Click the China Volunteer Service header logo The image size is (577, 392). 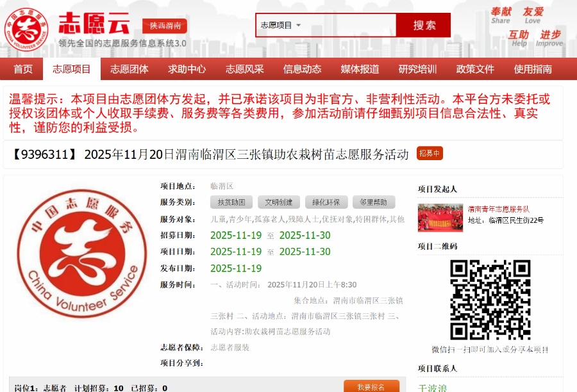coord(27,28)
